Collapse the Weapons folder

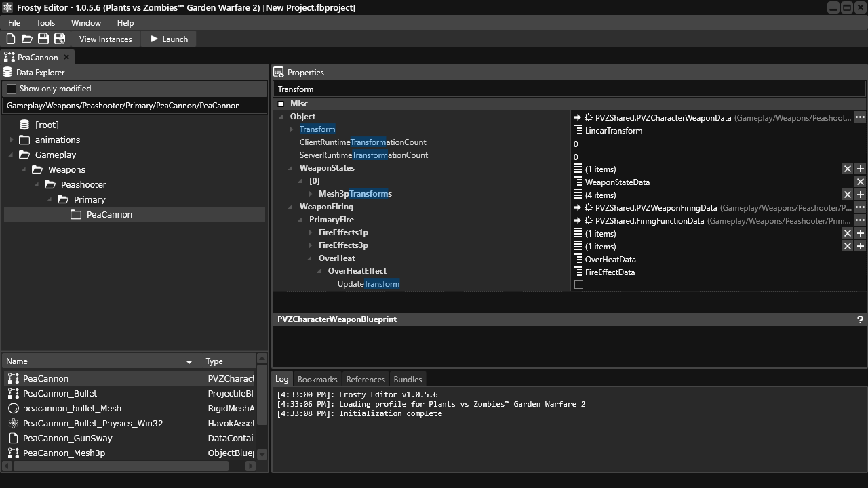coord(24,170)
